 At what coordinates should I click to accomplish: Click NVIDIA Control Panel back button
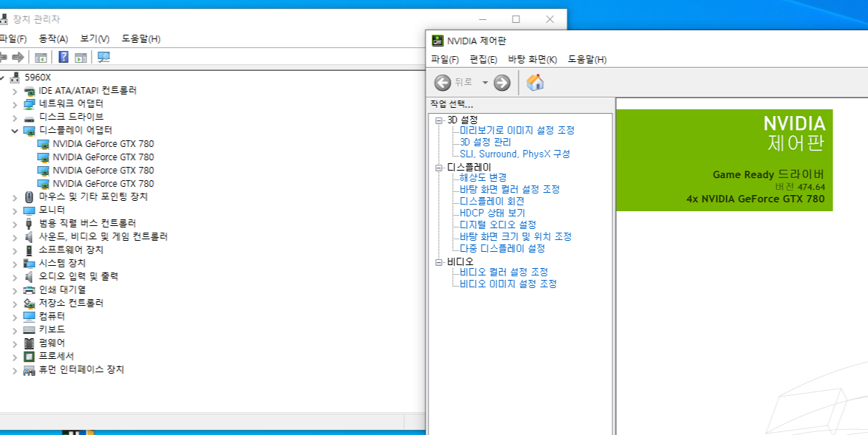442,83
